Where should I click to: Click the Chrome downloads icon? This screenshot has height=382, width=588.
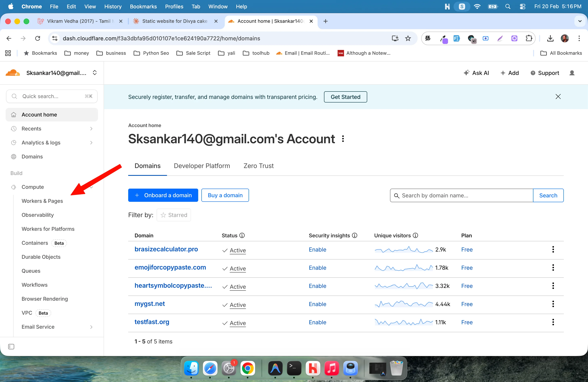tap(550, 38)
